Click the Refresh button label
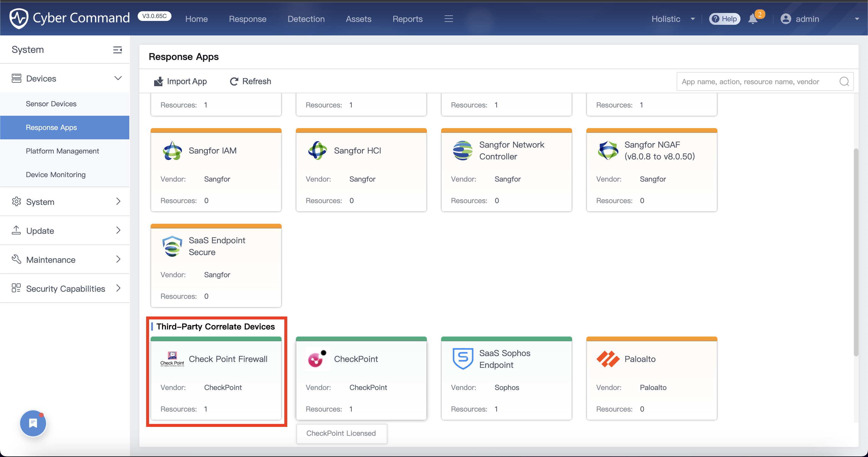868x457 pixels. [x=257, y=81]
